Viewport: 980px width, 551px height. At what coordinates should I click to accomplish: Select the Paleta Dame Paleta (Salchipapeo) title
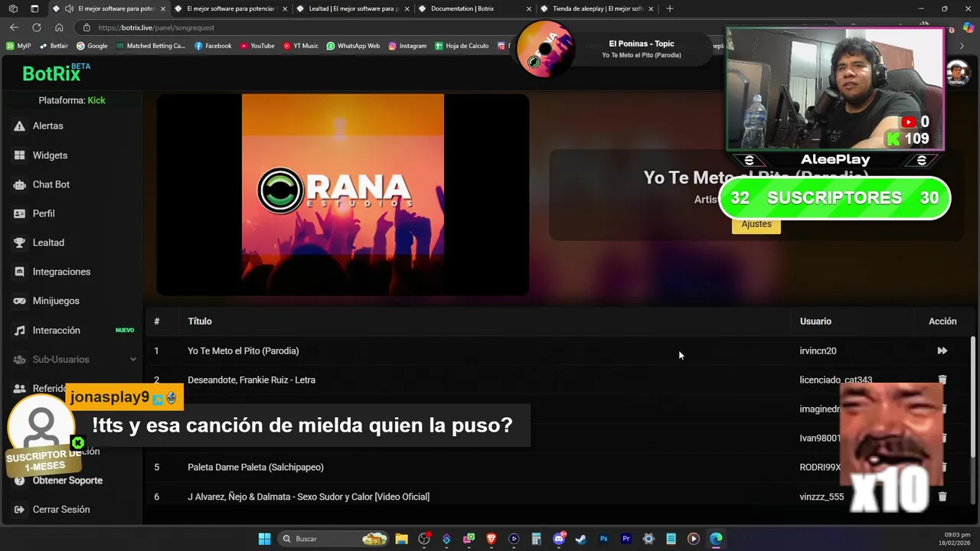[x=256, y=468]
